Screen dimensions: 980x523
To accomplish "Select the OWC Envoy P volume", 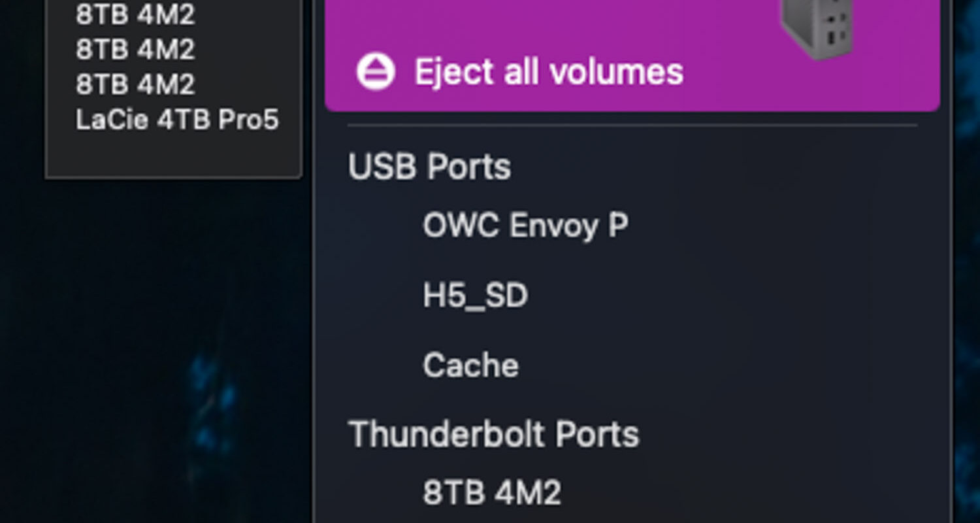I will click(525, 226).
